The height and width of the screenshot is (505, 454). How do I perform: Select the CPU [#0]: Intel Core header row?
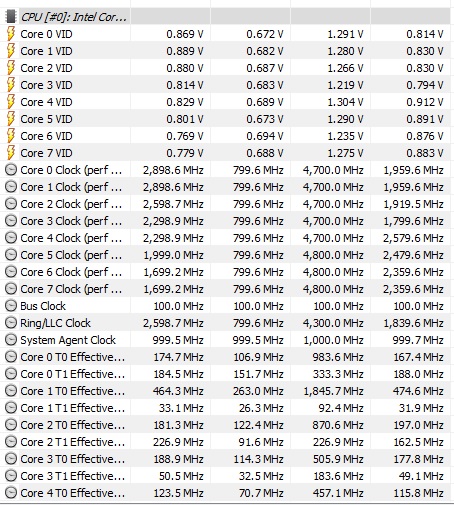pos(227,16)
